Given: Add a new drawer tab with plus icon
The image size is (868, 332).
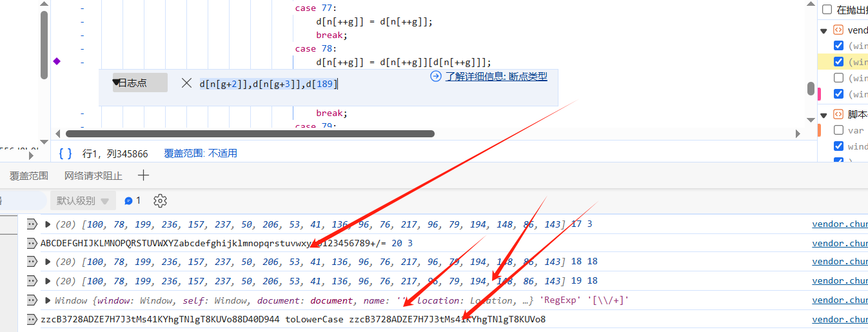Looking at the screenshot, I should [143, 175].
